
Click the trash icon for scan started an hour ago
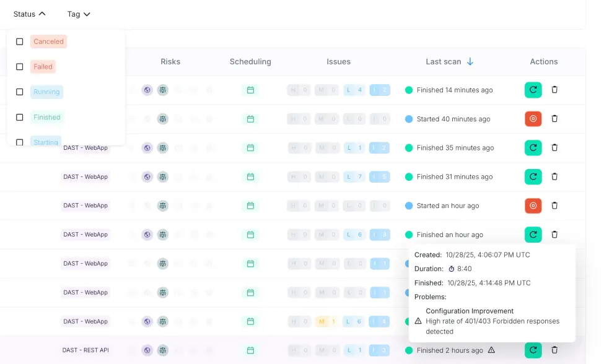click(x=554, y=206)
